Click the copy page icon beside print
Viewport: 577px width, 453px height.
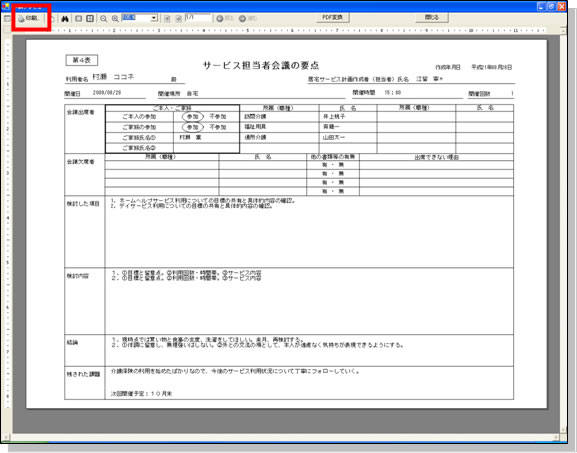52,19
